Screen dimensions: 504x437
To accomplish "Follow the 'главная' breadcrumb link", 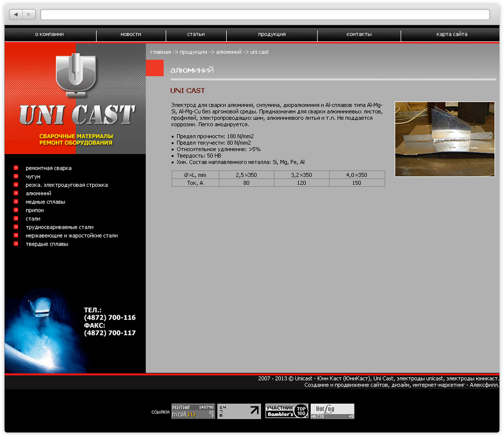I will click(160, 52).
